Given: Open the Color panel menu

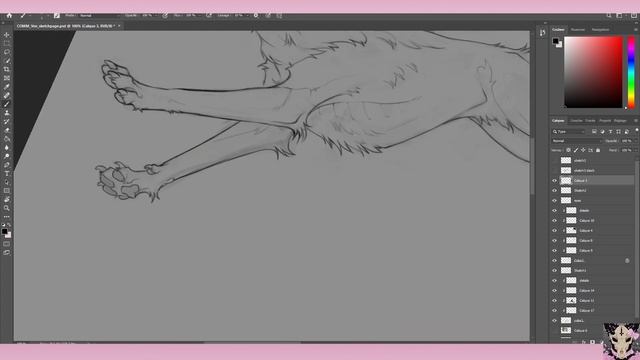Looking at the screenshot, I should point(636,30).
